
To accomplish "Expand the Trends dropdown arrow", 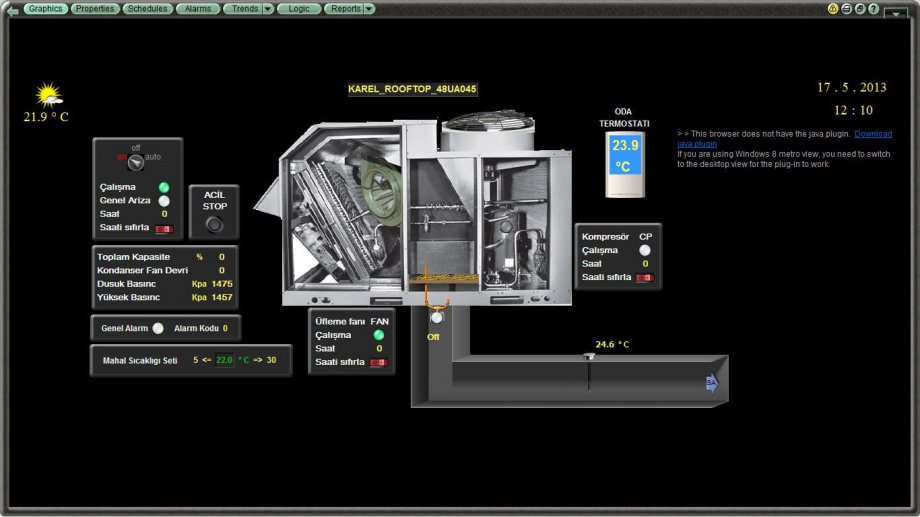I will click(x=268, y=9).
